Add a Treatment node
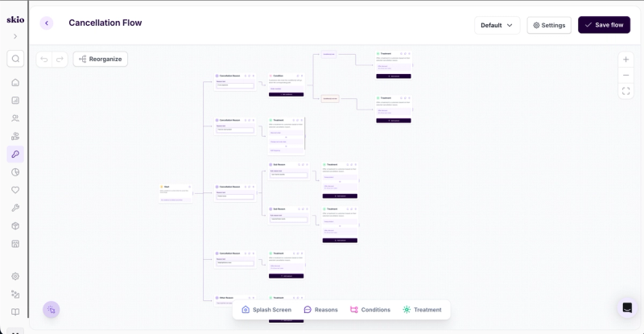Viewport: 644px width, 334px height. click(422, 310)
